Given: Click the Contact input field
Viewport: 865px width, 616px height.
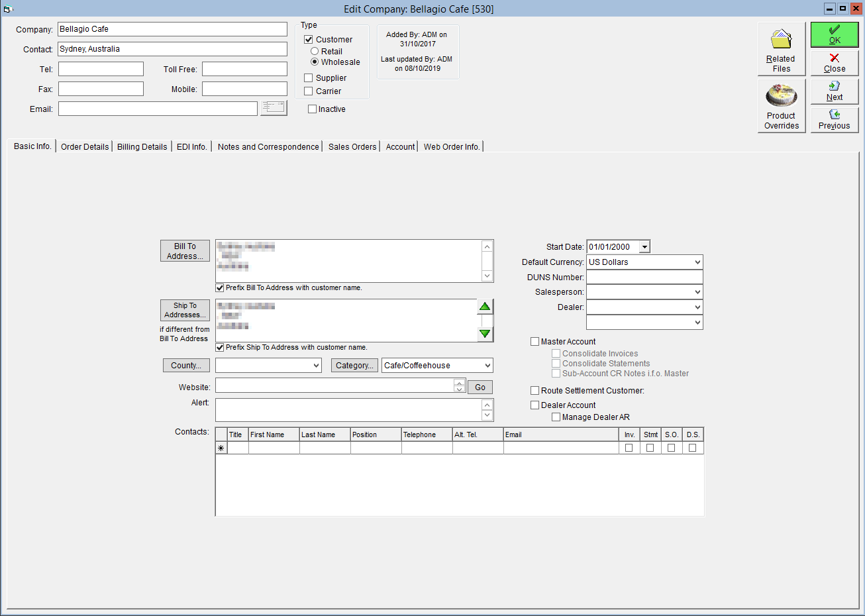Looking at the screenshot, I should (172, 49).
